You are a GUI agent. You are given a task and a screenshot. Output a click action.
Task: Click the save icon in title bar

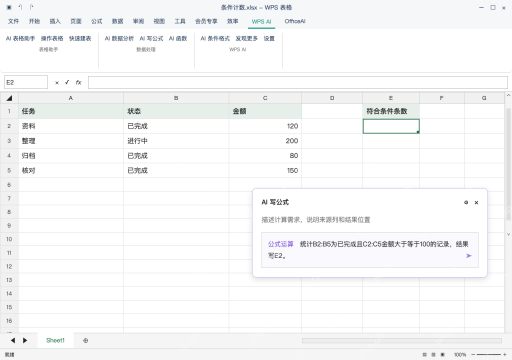click(9, 7)
